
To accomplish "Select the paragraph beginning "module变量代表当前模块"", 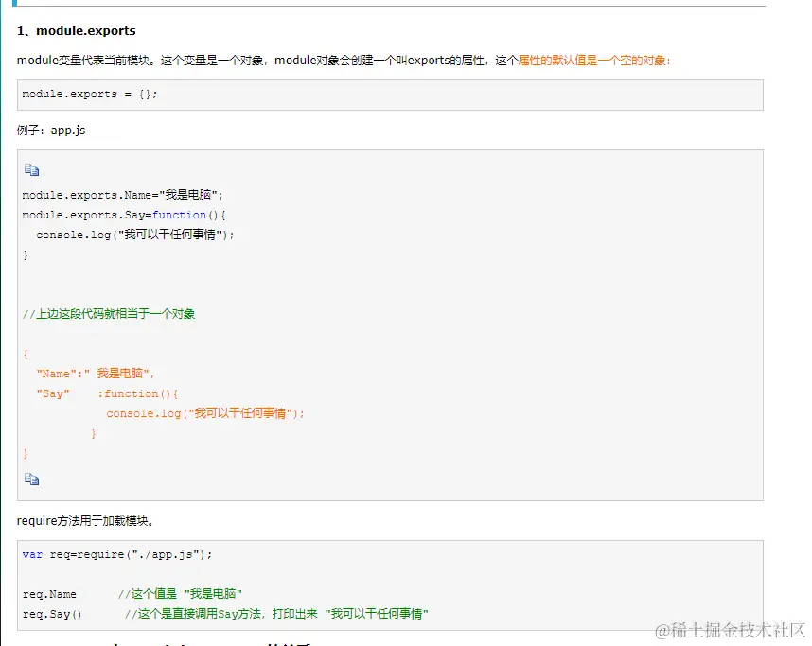I will tap(344, 61).
